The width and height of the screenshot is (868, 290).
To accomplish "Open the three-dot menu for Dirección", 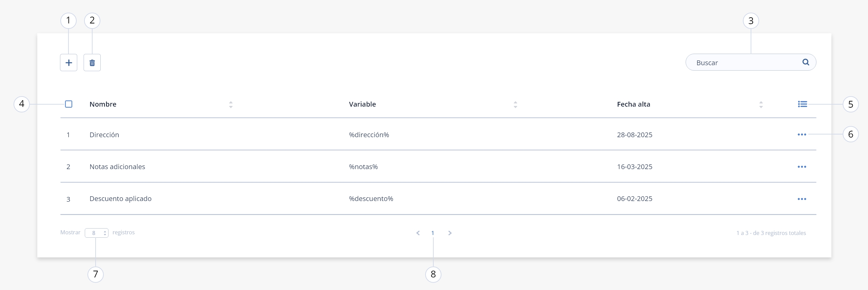I will pos(802,134).
